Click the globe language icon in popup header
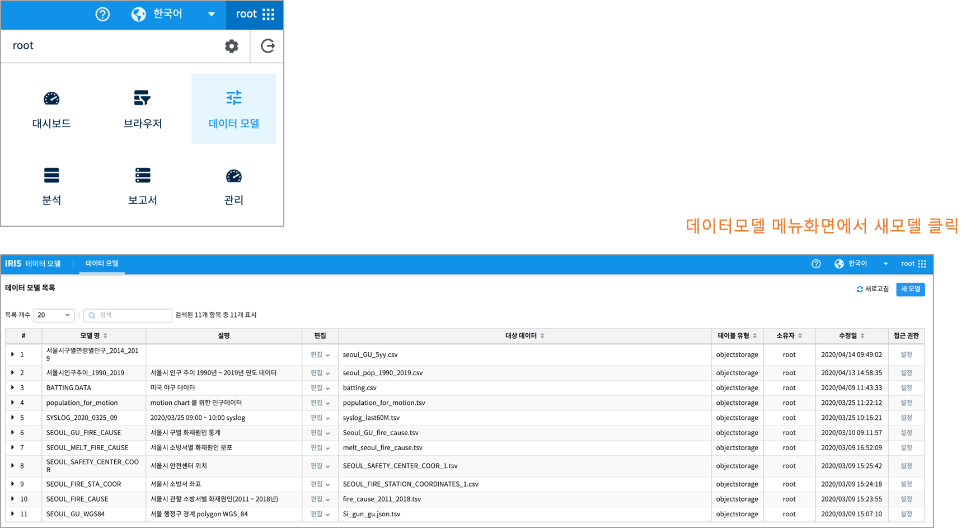The width and height of the screenshot is (980, 528). [x=138, y=14]
